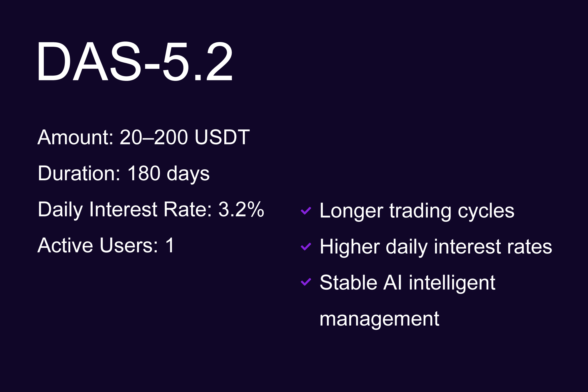
Task: Click the Daily Interest Rate: label
Action: coord(125,209)
